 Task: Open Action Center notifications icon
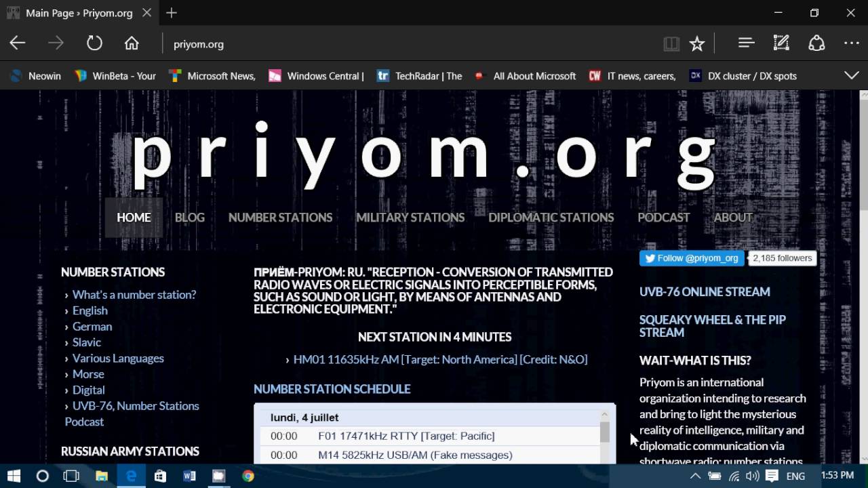772,476
